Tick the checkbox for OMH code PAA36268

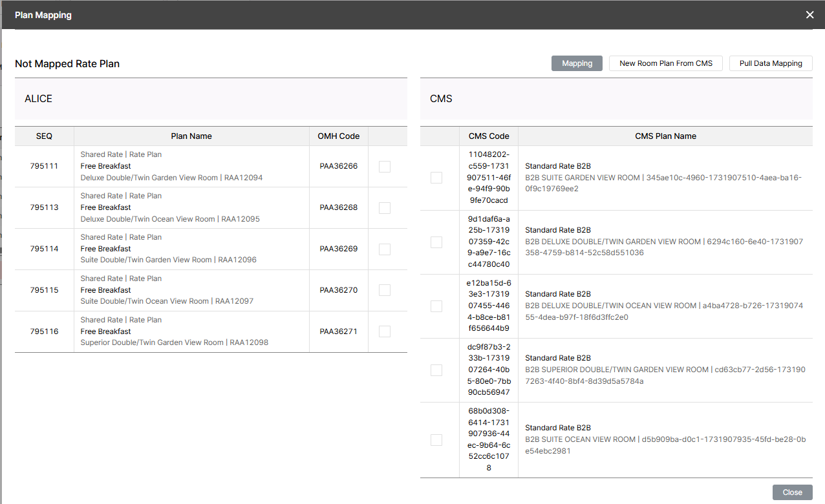point(385,207)
